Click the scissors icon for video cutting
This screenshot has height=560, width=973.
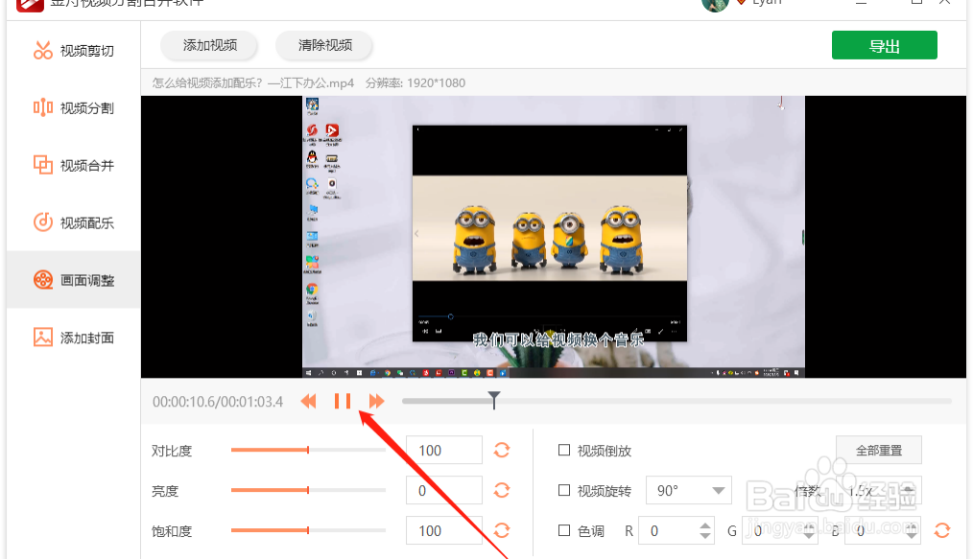(43, 50)
